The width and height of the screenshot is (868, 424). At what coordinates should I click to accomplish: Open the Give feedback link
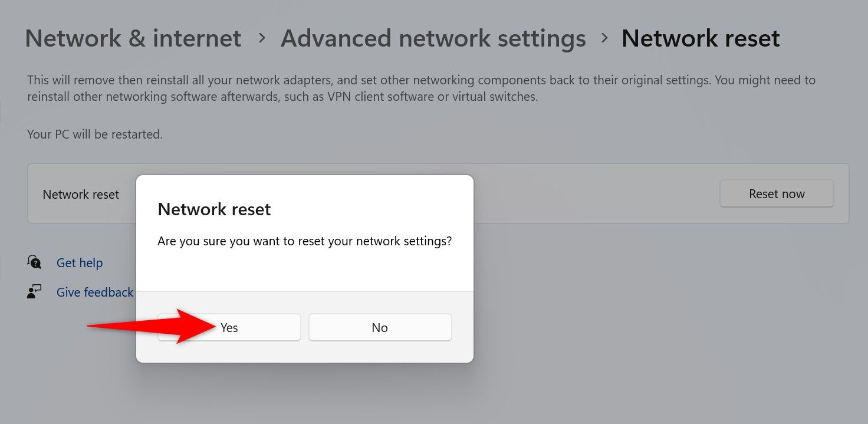pyautogui.click(x=95, y=292)
